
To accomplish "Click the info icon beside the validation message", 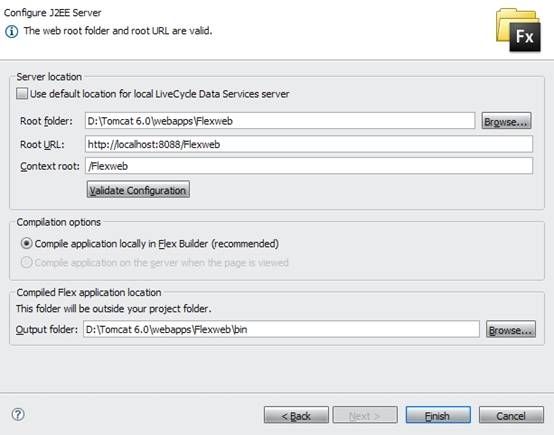I will coord(11,31).
